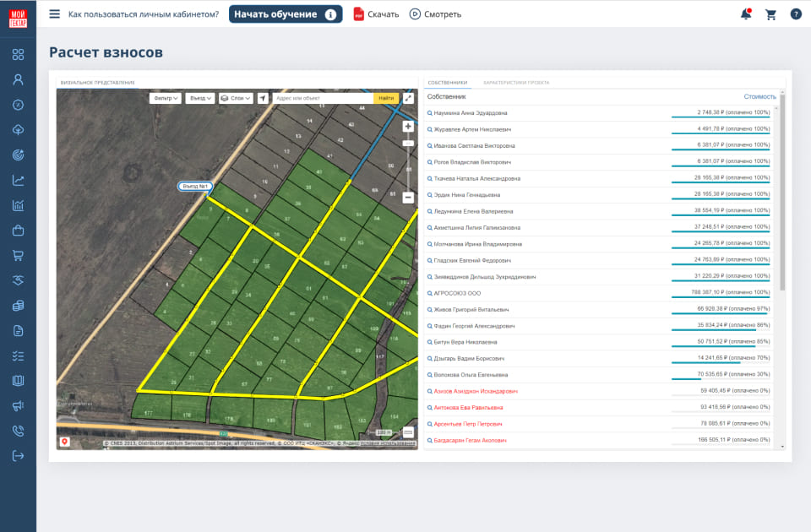
Task: Click the help question mark icon
Action: [x=796, y=14]
